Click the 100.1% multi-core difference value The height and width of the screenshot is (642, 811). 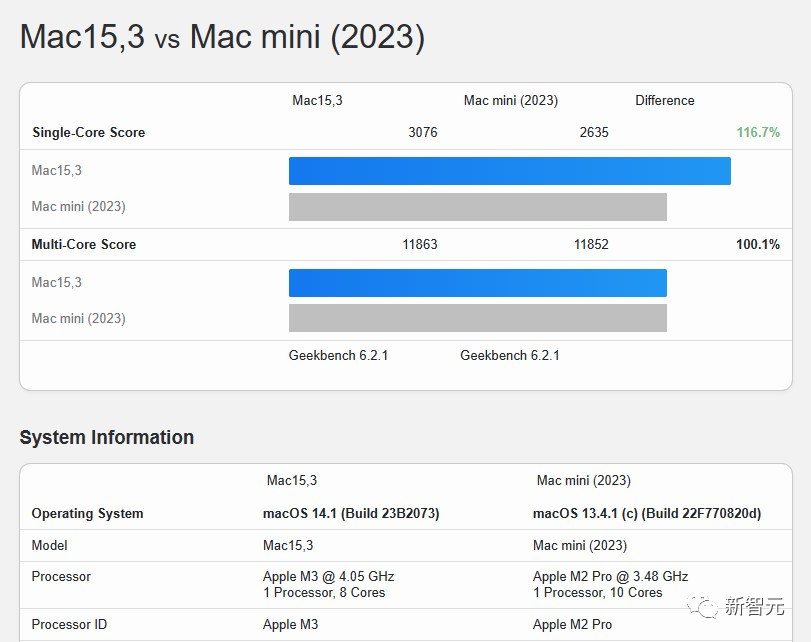click(757, 244)
